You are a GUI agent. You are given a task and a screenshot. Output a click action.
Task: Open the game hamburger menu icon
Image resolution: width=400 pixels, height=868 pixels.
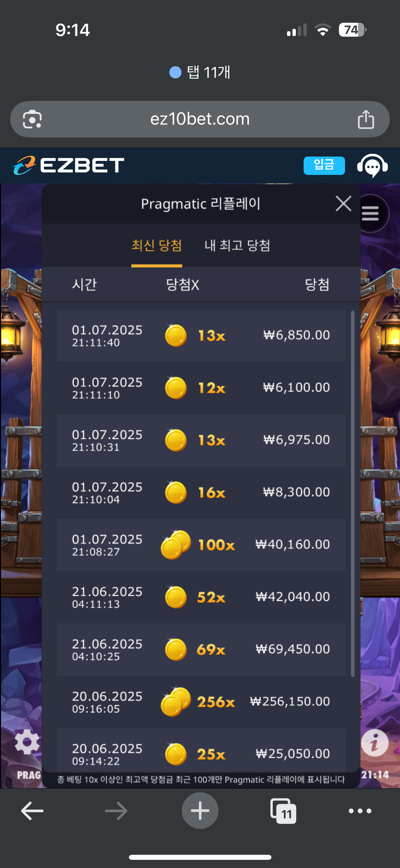tap(370, 213)
